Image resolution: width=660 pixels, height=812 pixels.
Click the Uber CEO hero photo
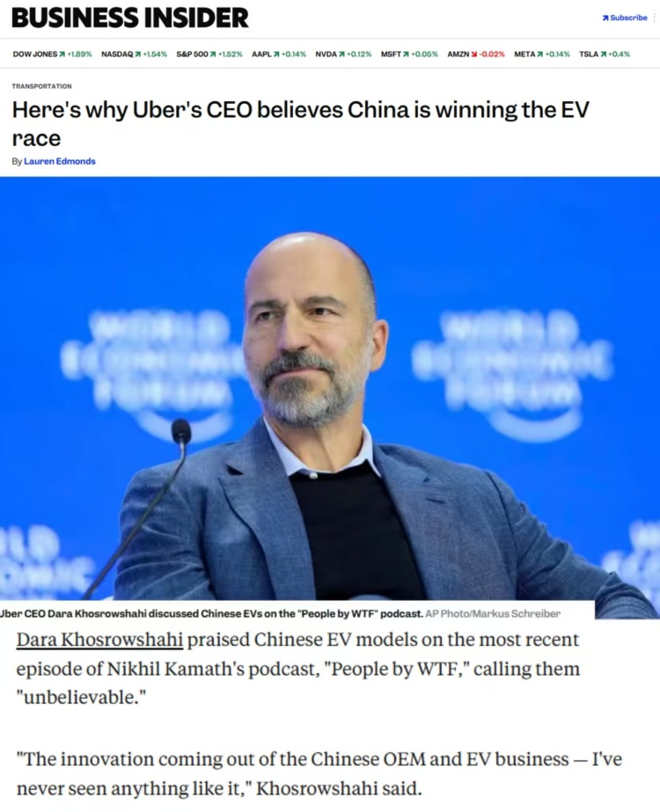(330, 387)
